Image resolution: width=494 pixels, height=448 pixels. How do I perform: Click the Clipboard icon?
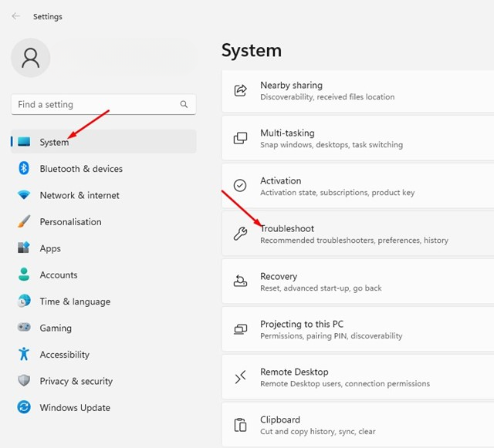tap(240, 425)
